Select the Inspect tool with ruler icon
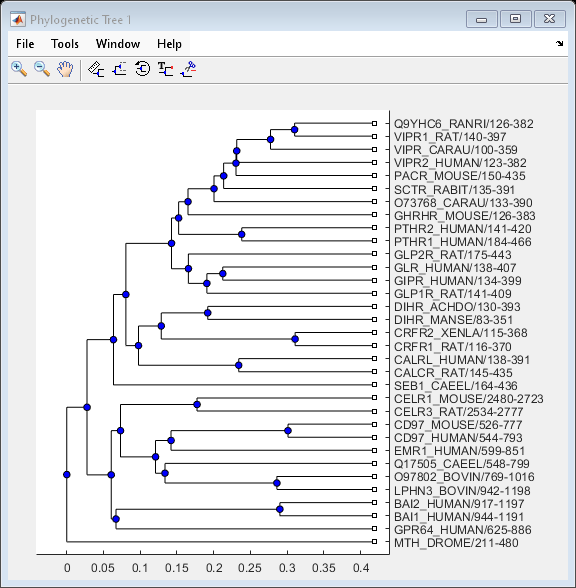This screenshot has width=576, height=588. pos(96,69)
